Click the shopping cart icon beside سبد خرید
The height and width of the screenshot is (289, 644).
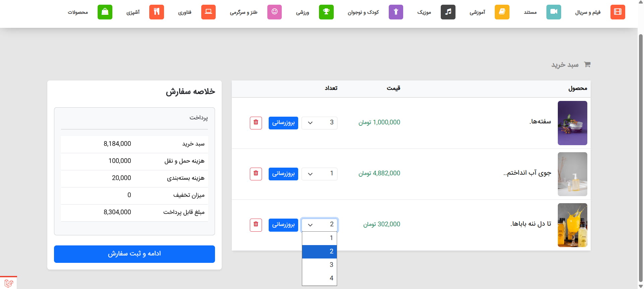[587, 64]
